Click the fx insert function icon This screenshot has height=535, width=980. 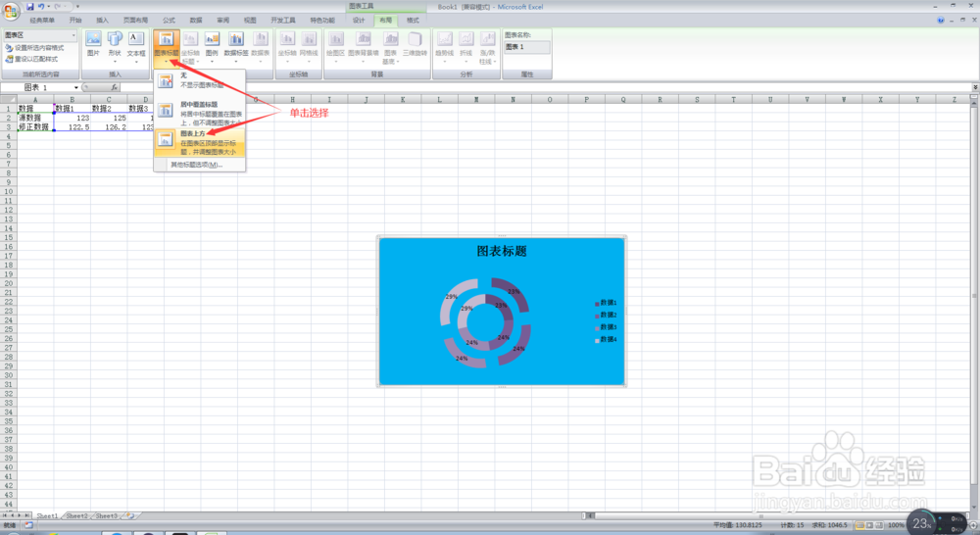115,87
